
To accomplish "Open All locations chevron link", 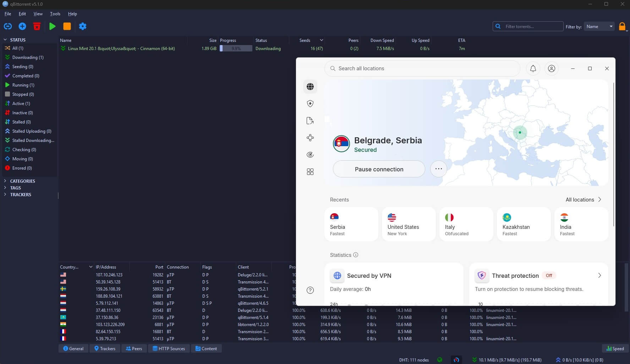I will pos(599,199).
